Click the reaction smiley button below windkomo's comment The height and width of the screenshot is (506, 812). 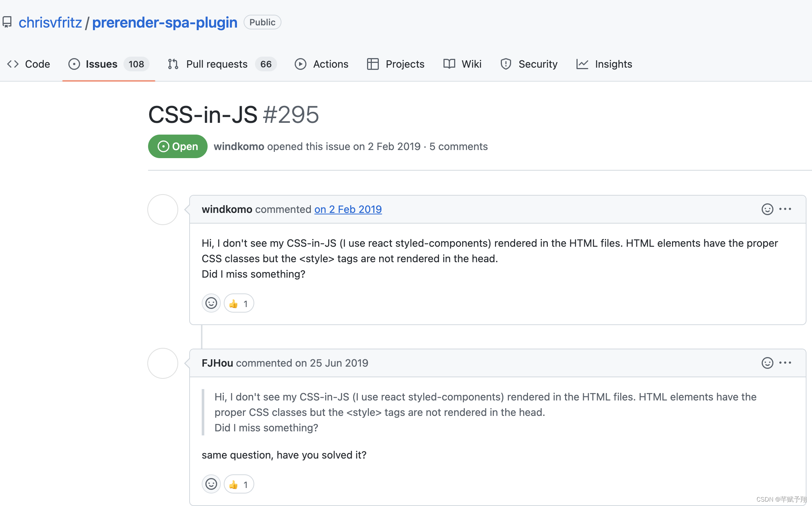tap(211, 303)
